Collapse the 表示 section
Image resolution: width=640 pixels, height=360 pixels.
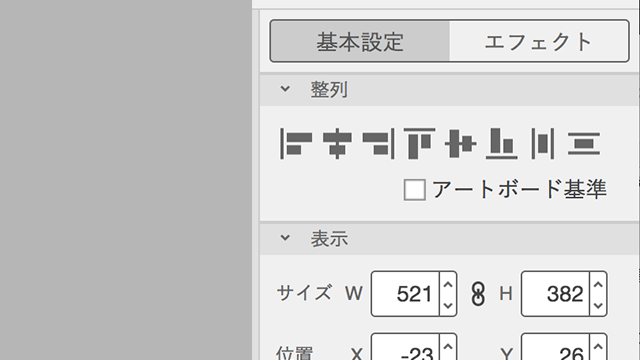(x=285, y=238)
